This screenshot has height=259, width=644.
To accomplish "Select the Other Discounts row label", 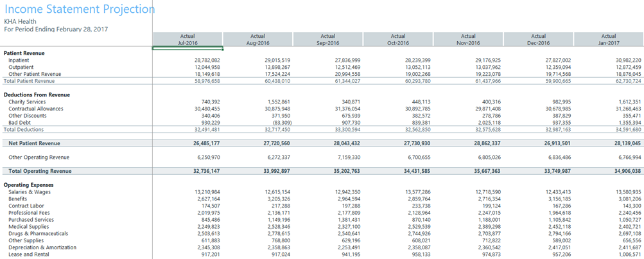I will coord(28,116).
